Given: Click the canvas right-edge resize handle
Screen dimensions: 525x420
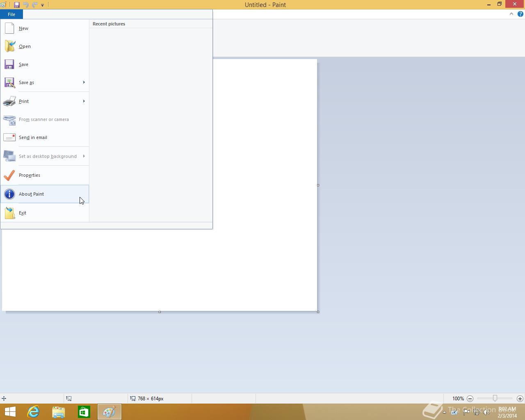Looking at the screenshot, I should coord(318,185).
